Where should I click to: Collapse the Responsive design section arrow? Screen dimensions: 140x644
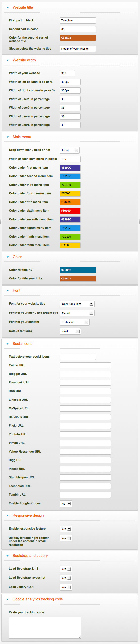pos(7,516)
